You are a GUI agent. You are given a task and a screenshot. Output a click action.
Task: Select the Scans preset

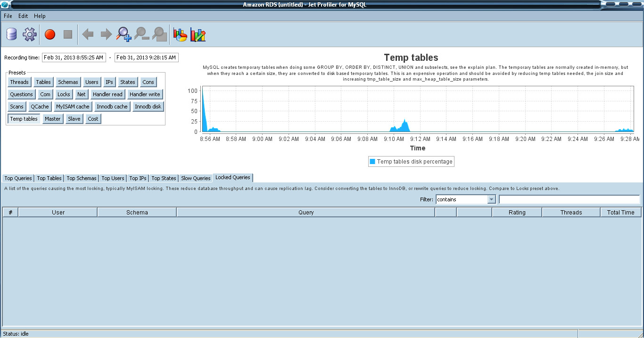[17, 107]
